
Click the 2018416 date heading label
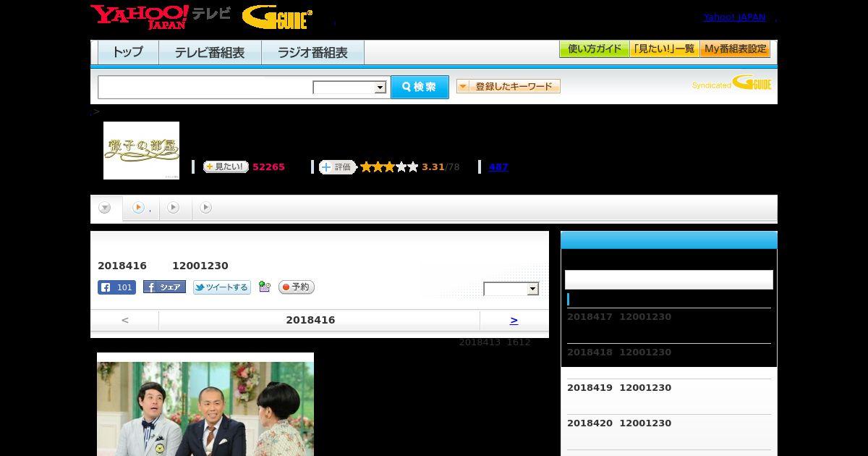(x=310, y=320)
